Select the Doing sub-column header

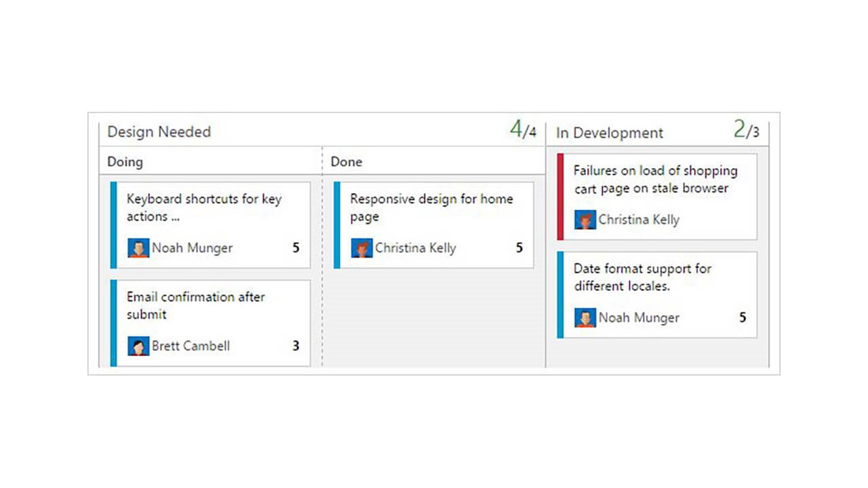tap(125, 162)
